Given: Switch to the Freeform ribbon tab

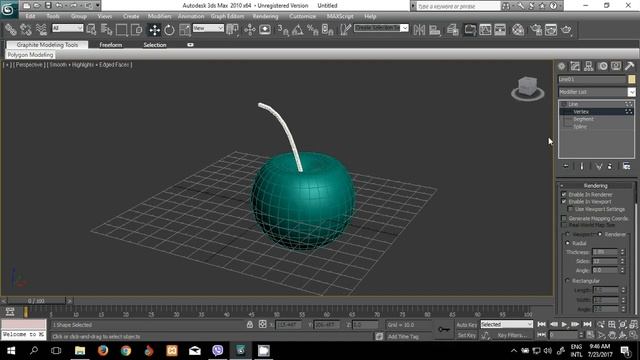Looking at the screenshot, I should [x=111, y=45].
